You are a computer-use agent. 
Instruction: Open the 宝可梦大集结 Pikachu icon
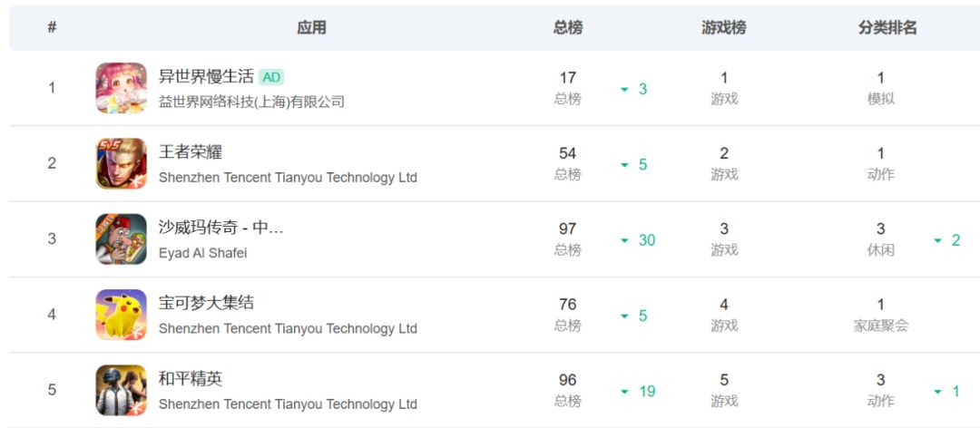point(122,315)
